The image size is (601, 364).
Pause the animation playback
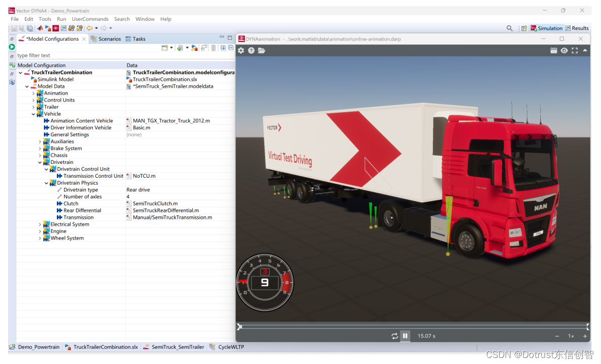[405, 336]
